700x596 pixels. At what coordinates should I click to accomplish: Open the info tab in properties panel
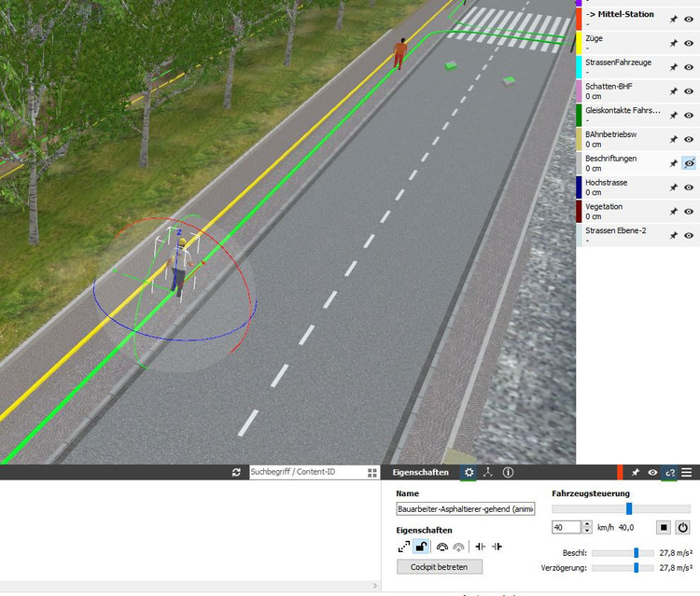[508, 473]
